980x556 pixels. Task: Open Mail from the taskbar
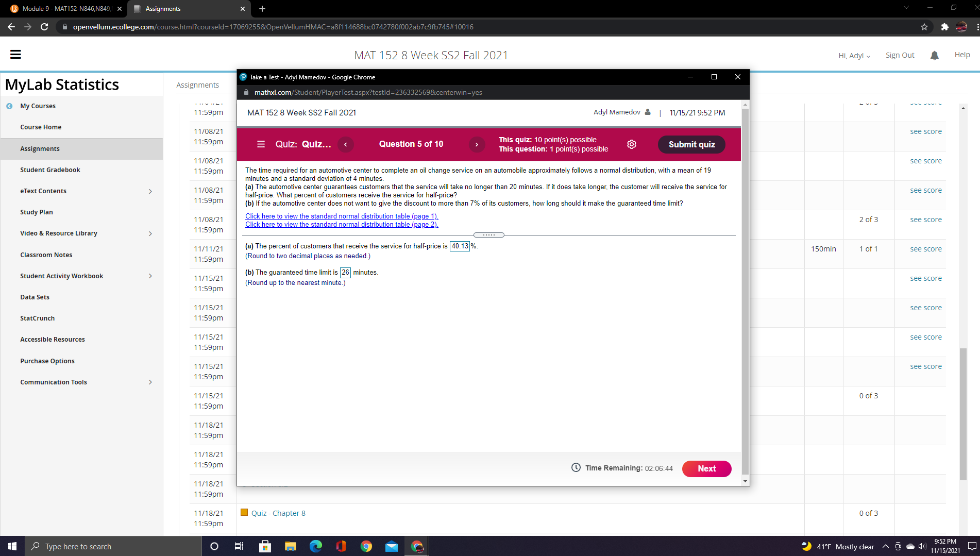coord(392,546)
